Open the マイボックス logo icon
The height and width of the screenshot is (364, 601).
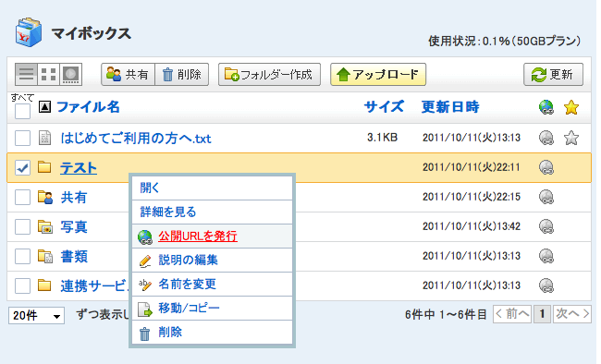click(x=29, y=32)
